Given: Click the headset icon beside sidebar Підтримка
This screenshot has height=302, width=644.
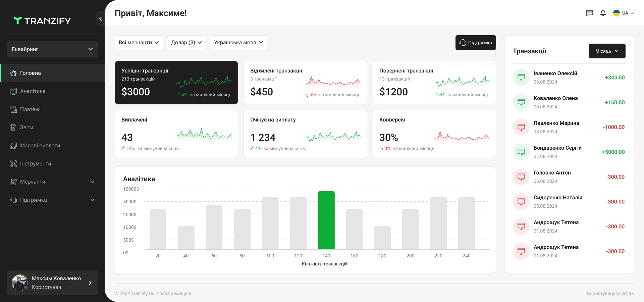Looking at the screenshot, I should click(x=13, y=200).
